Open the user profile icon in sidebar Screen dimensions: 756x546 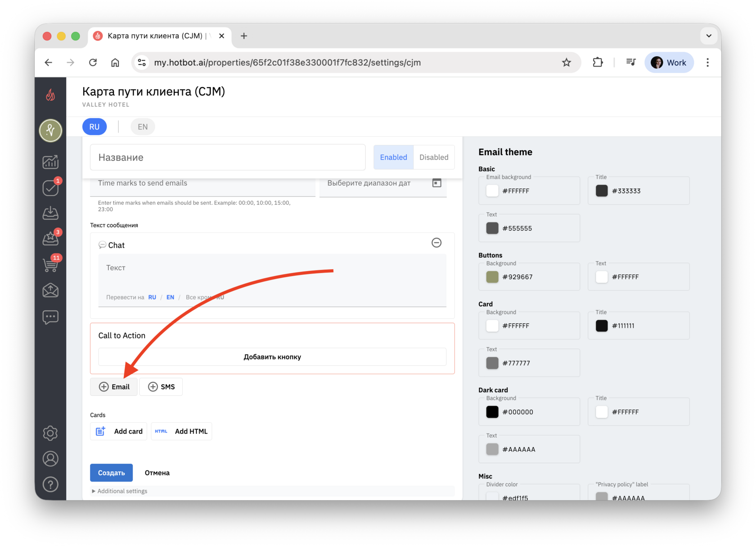coord(50,459)
